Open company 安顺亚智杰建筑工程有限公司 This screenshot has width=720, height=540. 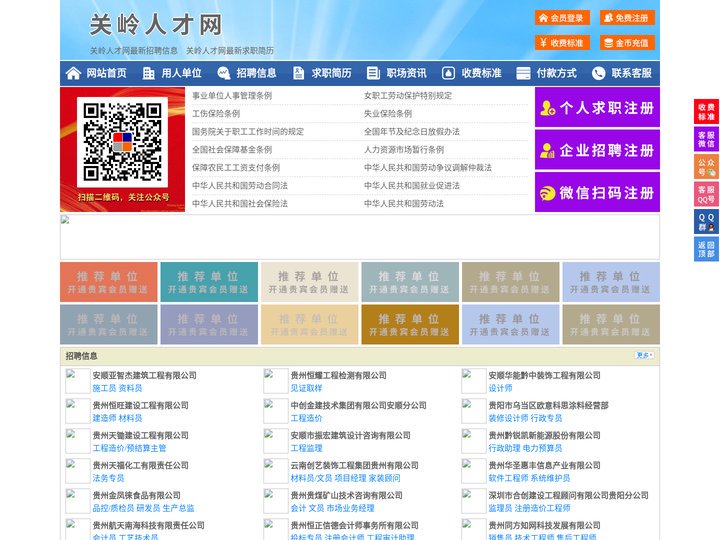pyautogui.click(x=145, y=375)
